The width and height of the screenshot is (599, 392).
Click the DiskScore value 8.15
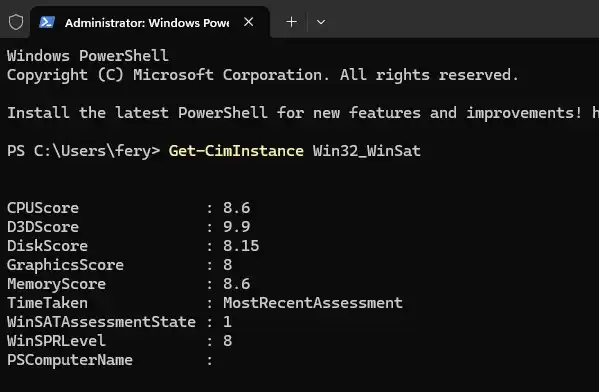pos(241,246)
